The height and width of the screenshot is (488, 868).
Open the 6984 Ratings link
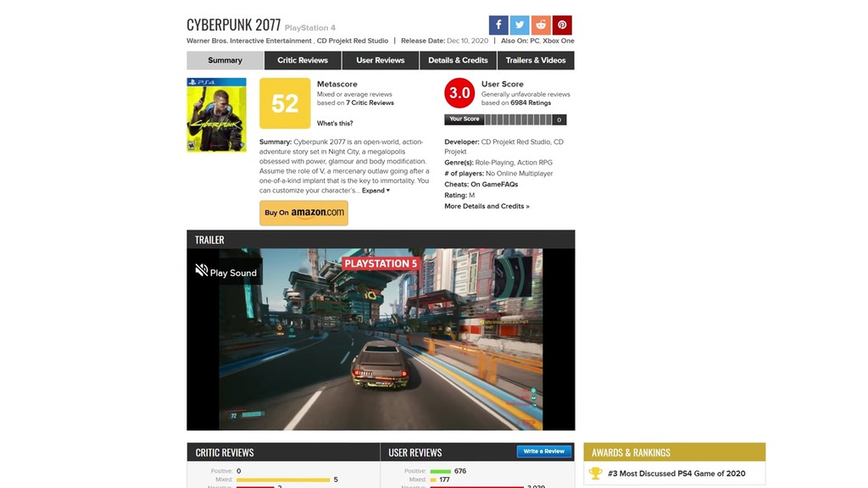(531, 103)
